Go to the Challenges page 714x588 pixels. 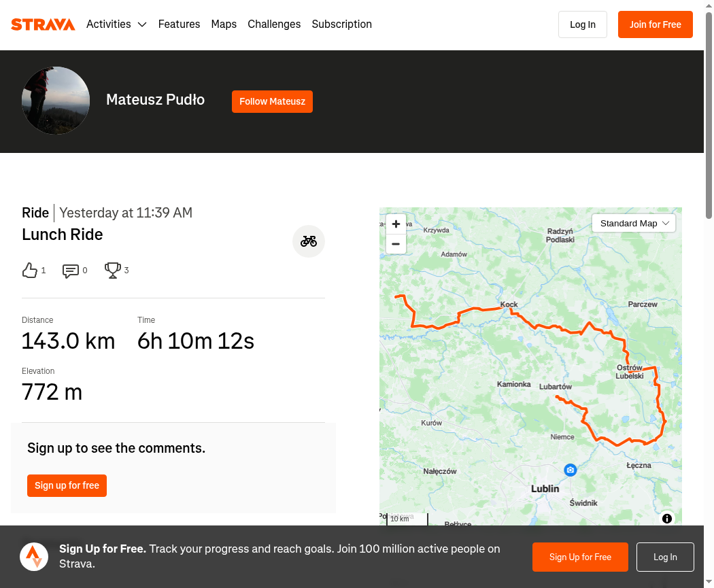pos(274,24)
